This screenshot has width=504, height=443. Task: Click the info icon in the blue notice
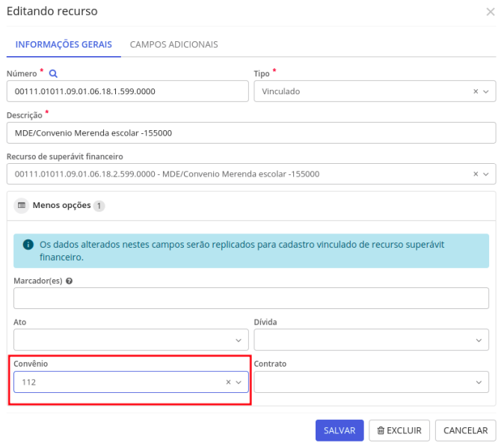coord(28,245)
